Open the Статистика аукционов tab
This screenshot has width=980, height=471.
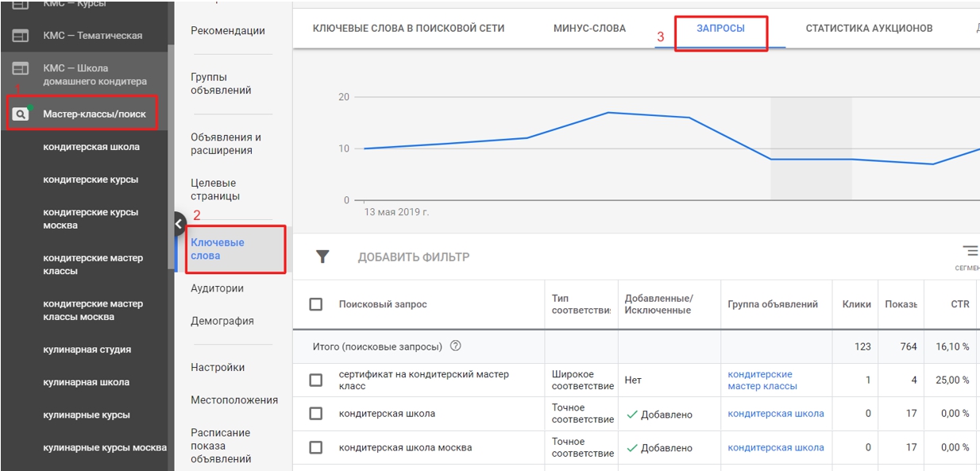click(869, 29)
